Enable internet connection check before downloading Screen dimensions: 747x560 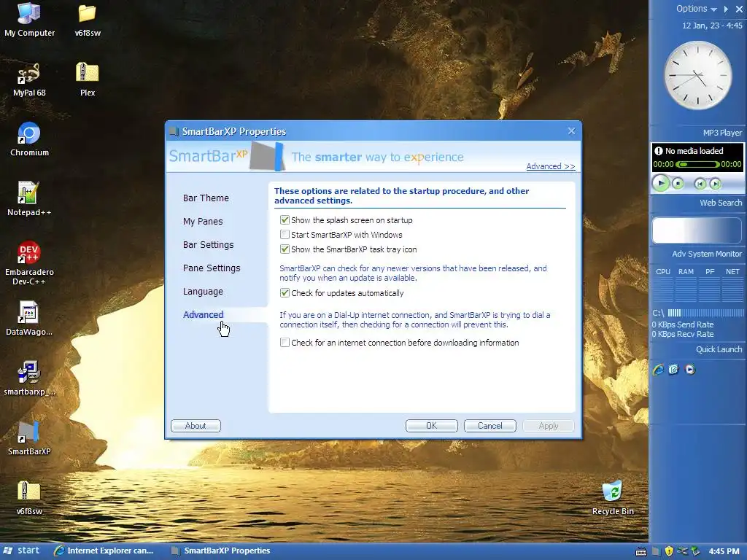pos(285,343)
